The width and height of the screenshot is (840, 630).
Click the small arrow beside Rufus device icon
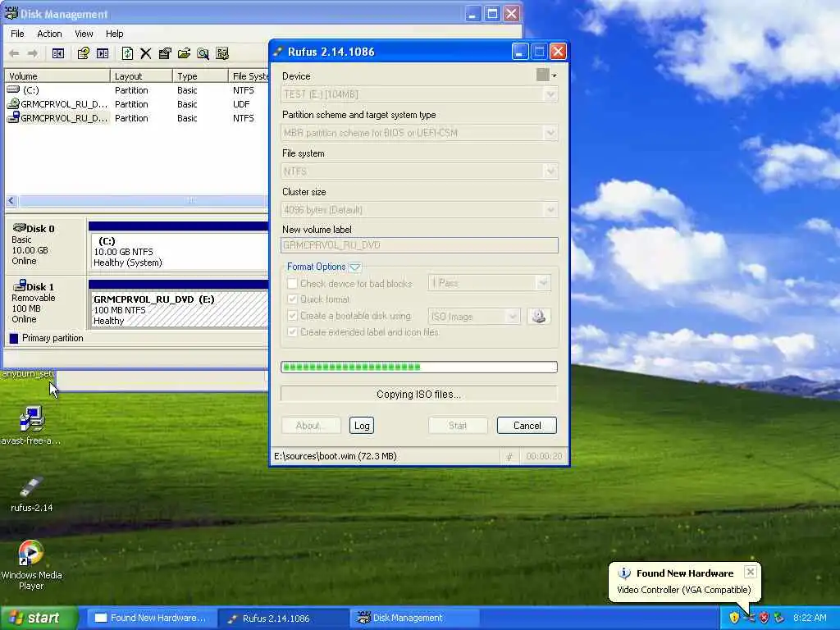click(555, 75)
